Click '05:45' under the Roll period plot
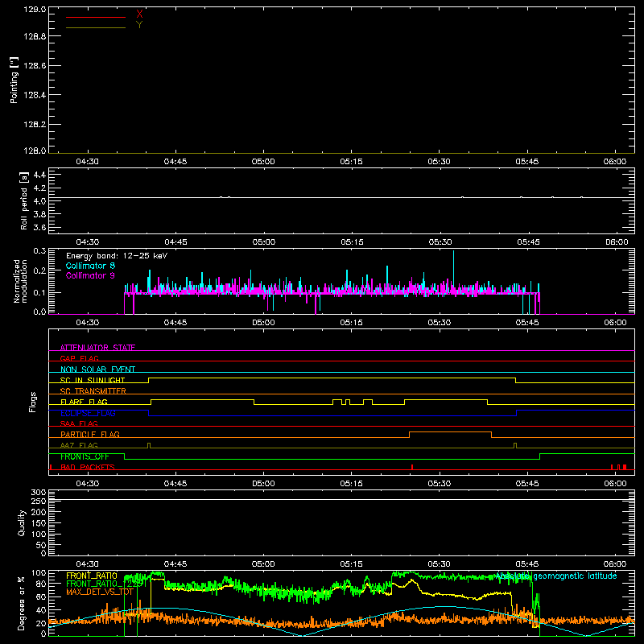The height and width of the screenshot is (644, 644). [528, 242]
